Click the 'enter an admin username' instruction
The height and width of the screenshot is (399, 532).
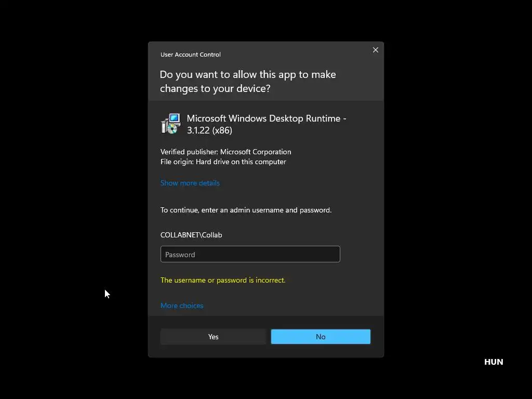coord(246,210)
